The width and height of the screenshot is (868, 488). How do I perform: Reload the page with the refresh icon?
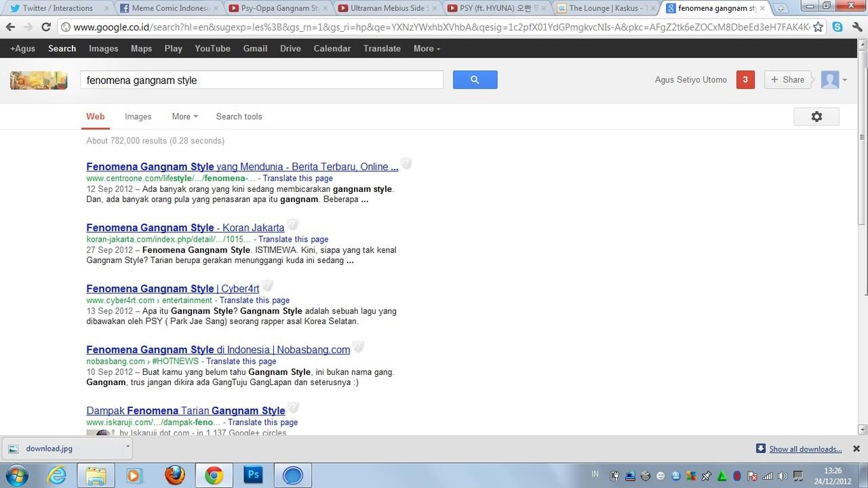pyautogui.click(x=46, y=27)
